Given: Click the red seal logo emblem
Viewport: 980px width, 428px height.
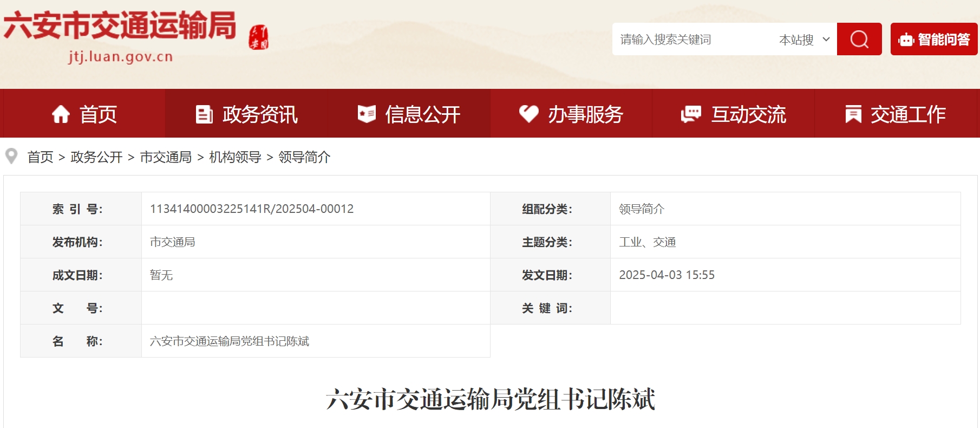Looking at the screenshot, I should (259, 38).
